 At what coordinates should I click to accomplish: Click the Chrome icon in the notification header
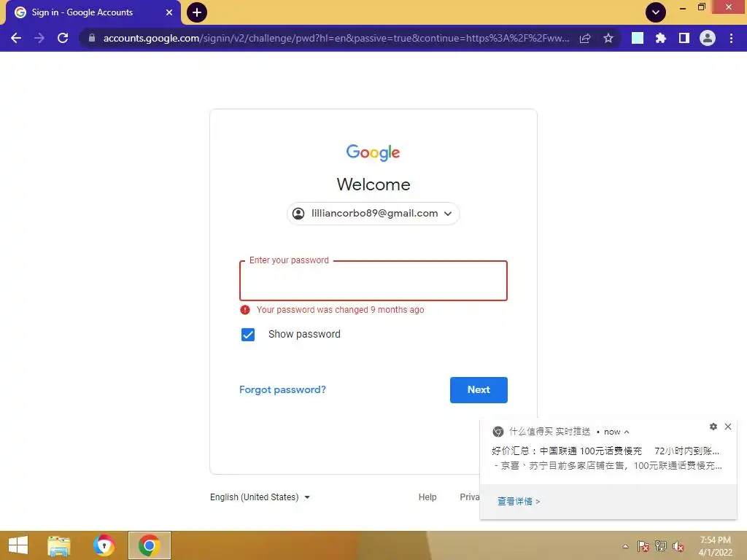pos(498,432)
